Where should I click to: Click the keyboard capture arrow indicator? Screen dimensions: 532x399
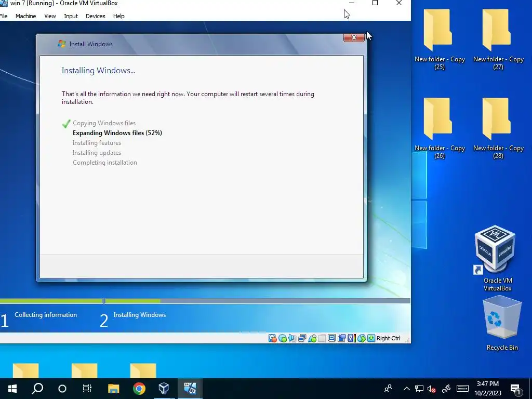(x=371, y=338)
